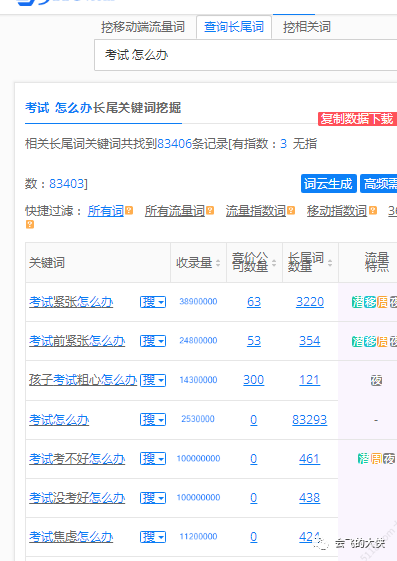
Task: Click long-tail count 83293
Action: pyautogui.click(x=310, y=419)
